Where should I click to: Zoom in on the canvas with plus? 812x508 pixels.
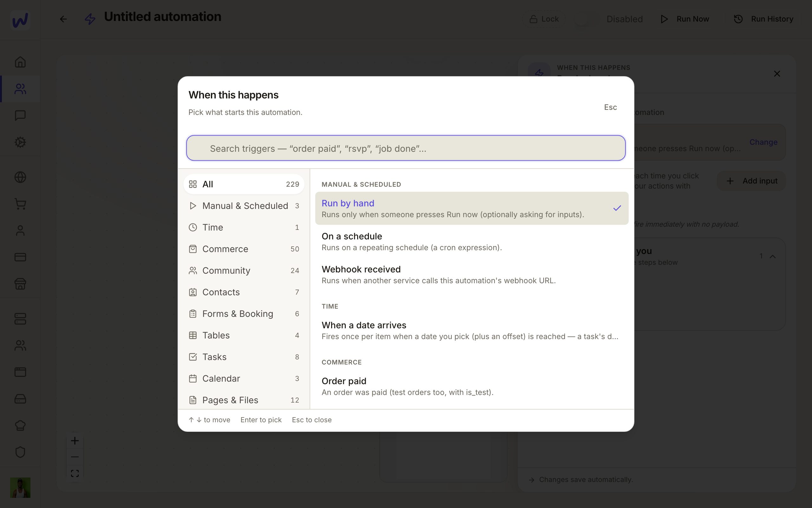coord(75,440)
